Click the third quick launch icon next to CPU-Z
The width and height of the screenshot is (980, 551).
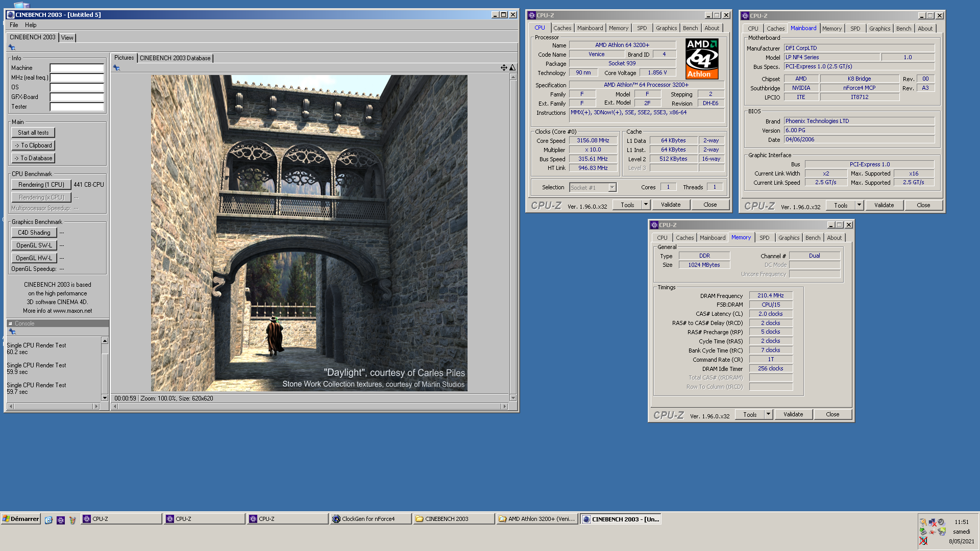72,520
